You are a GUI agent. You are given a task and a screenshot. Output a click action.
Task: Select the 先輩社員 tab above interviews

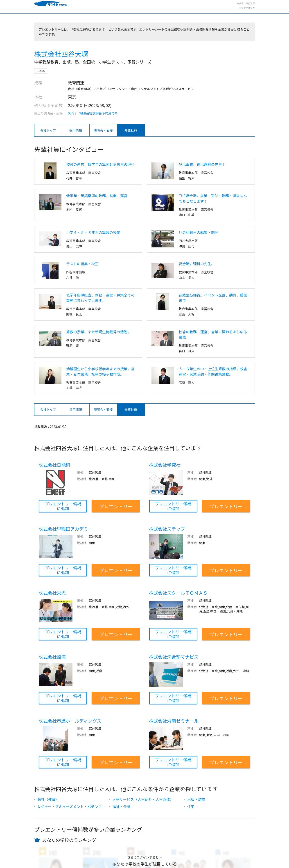(x=131, y=130)
